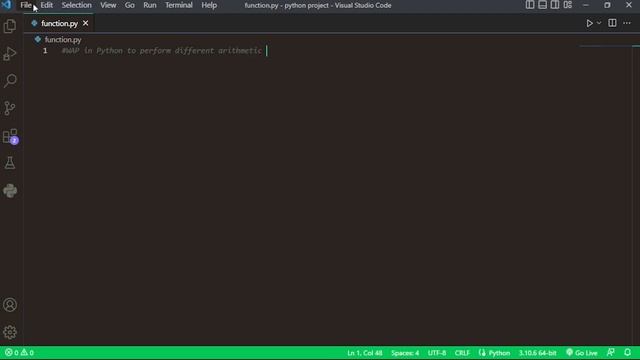640x360 pixels.
Task: Click function.py in the breadcrumb
Action: point(63,40)
